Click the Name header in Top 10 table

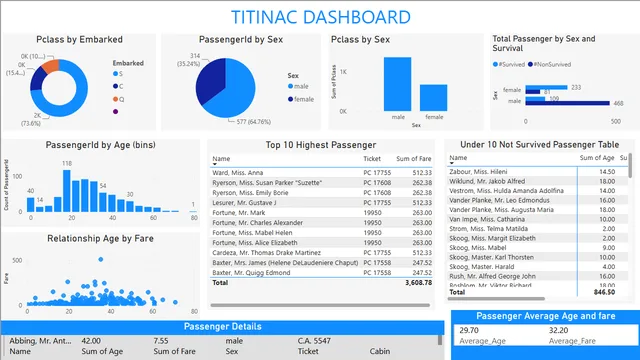coord(221,159)
